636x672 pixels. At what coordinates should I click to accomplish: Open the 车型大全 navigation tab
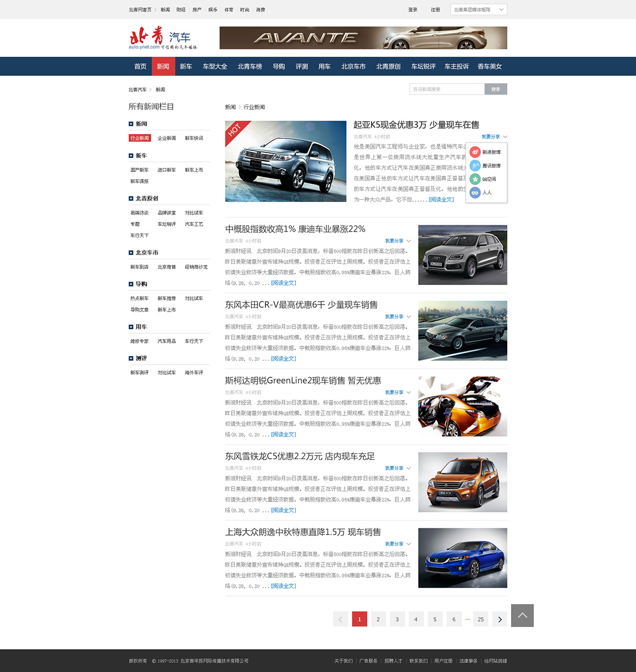pos(215,67)
